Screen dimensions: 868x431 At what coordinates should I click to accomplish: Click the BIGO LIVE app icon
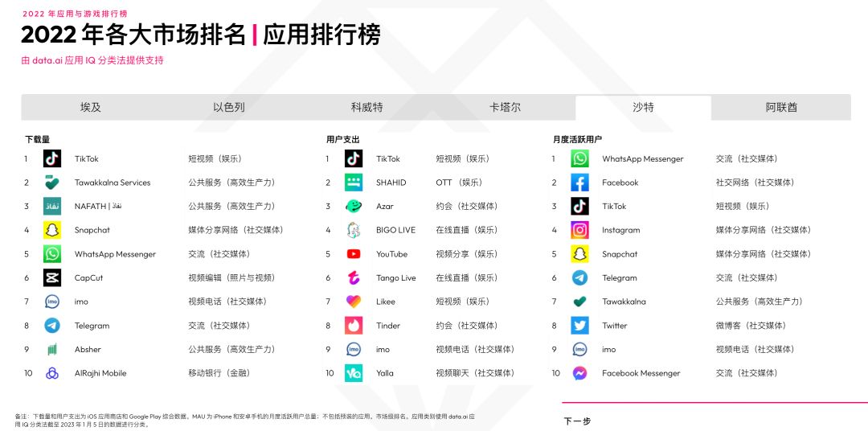click(354, 230)
